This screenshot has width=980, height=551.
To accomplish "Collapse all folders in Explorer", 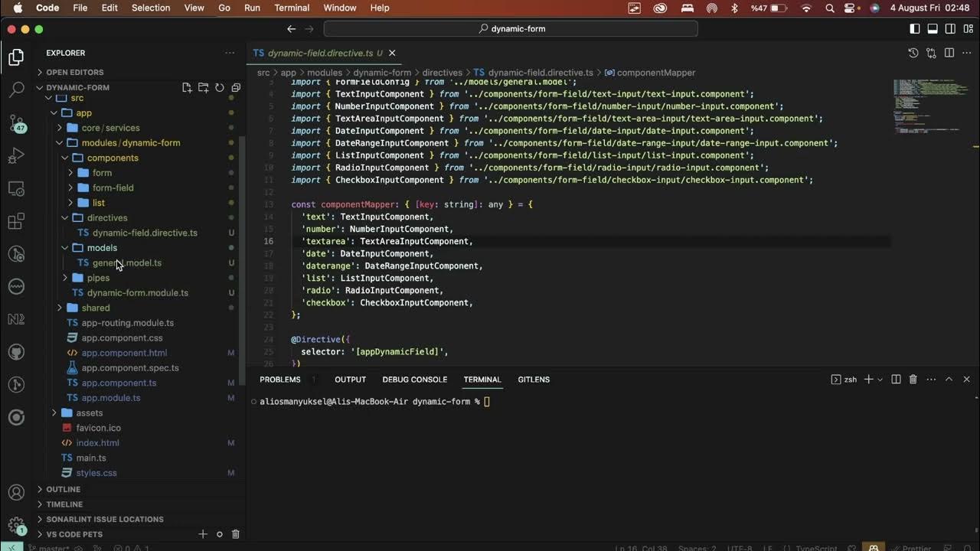I will (x=236, y=88).
